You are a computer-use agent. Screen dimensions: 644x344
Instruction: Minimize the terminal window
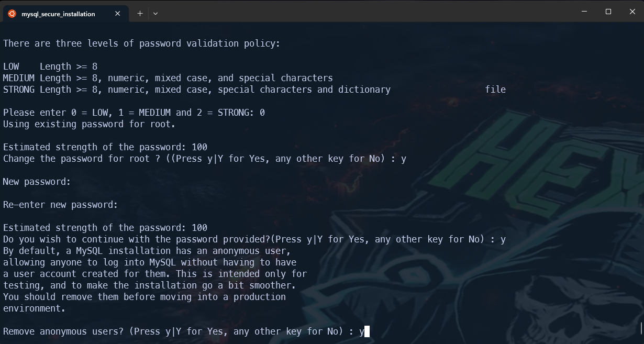tap(584, 12)
